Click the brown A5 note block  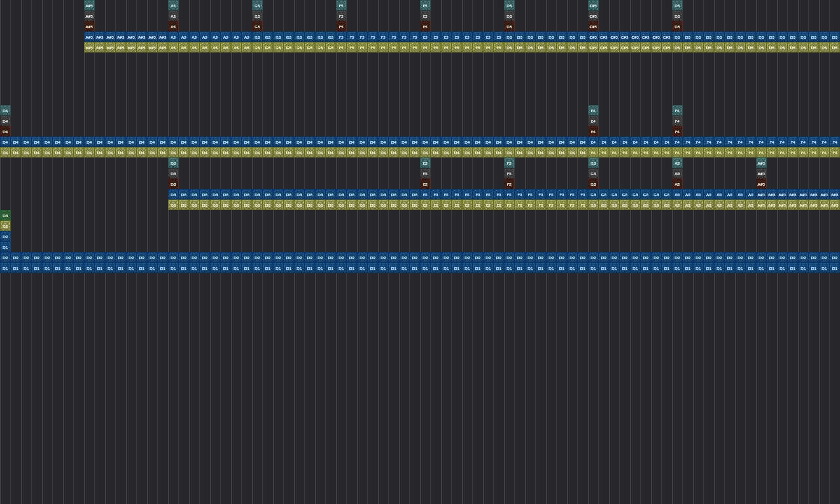click(173, 26)
